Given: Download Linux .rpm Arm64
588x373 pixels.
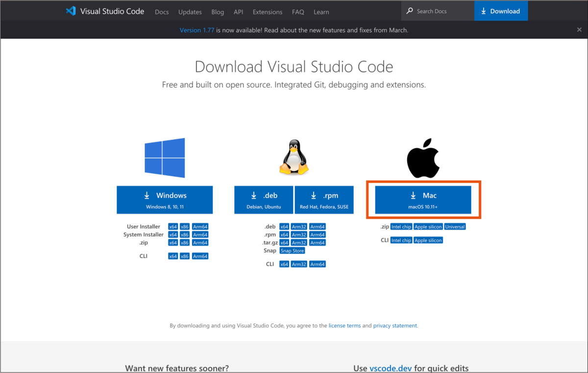Looking at the screenshot, I should 318,235.
